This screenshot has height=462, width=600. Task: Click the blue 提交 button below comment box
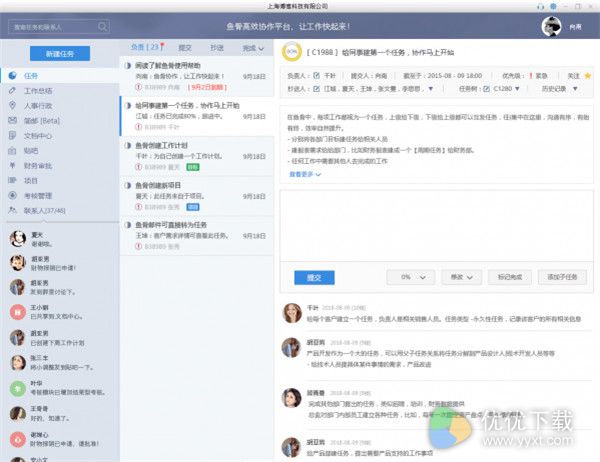(314, 278)
